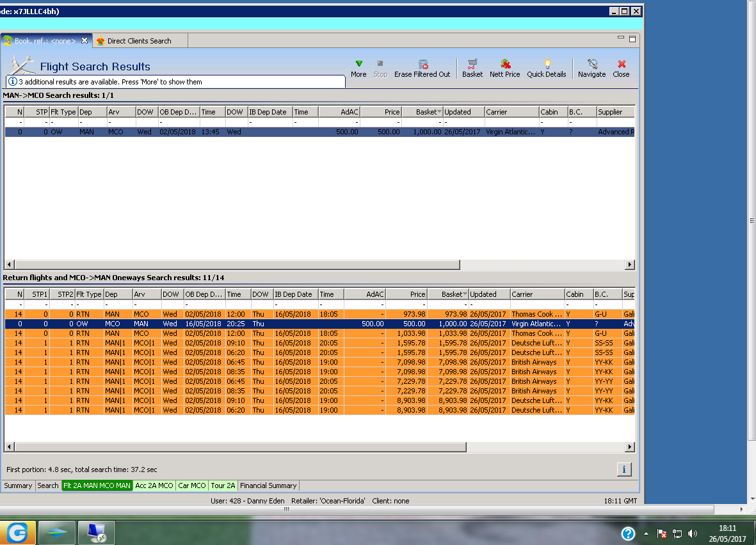Click the Navigate toolbar icon

coord(593,63)
